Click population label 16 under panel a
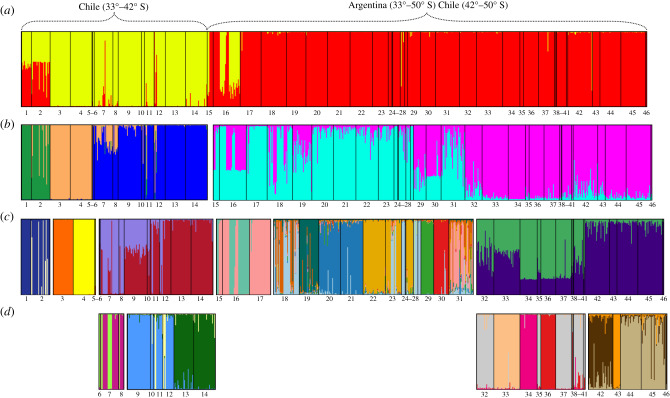The height and width of the screenshot is (398, 670). click(226, 113)
